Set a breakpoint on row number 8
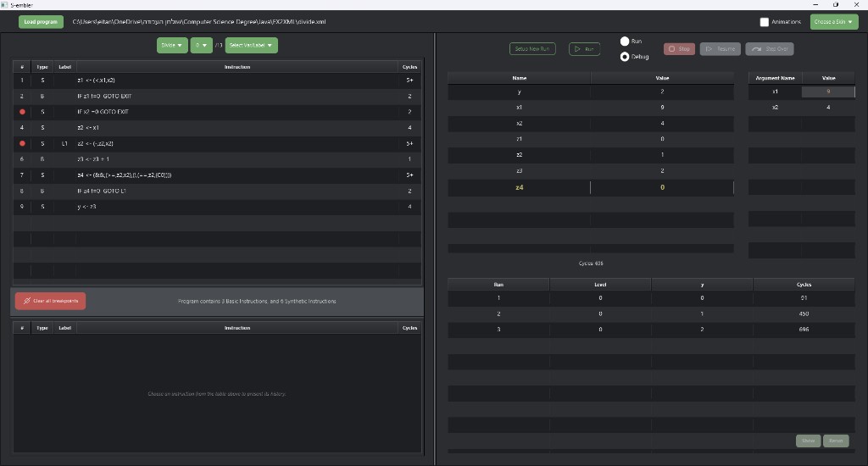868x466 pixels. coord(22,191)
